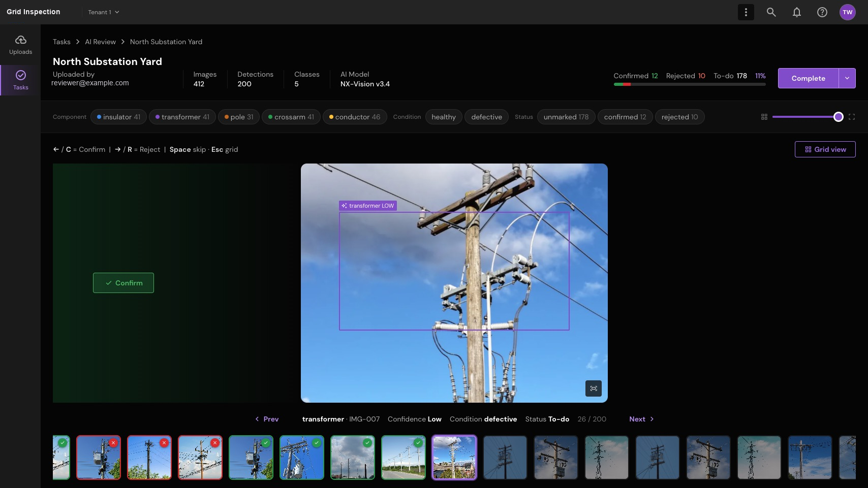Toggle the crossarm 41 filter chip
The image size is (868, 488).
(291, 117)
